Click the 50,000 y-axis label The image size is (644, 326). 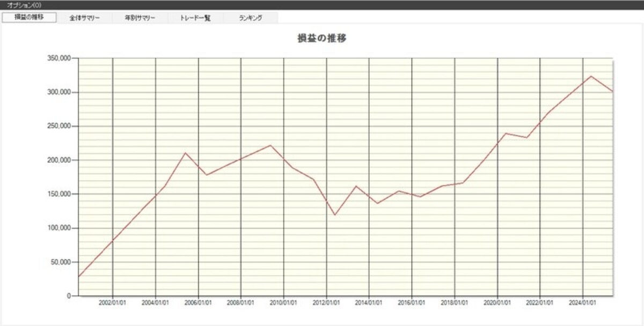[x=61, y=262]
